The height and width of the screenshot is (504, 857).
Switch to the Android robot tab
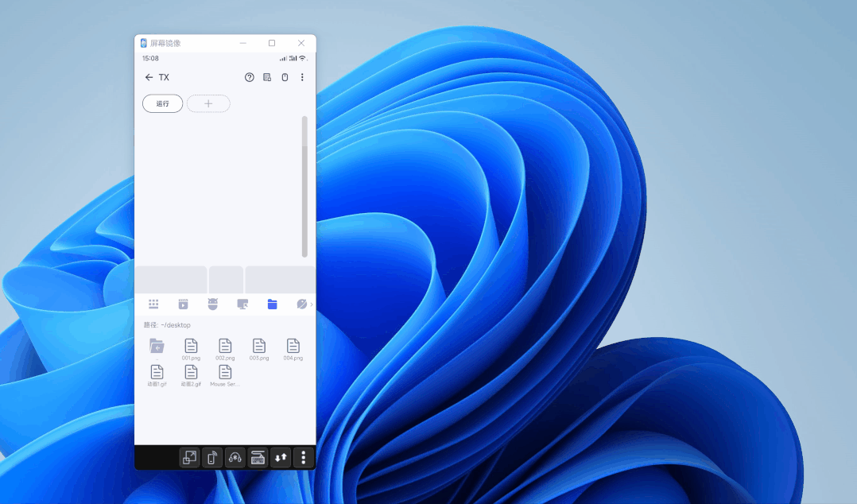(212, 304)
